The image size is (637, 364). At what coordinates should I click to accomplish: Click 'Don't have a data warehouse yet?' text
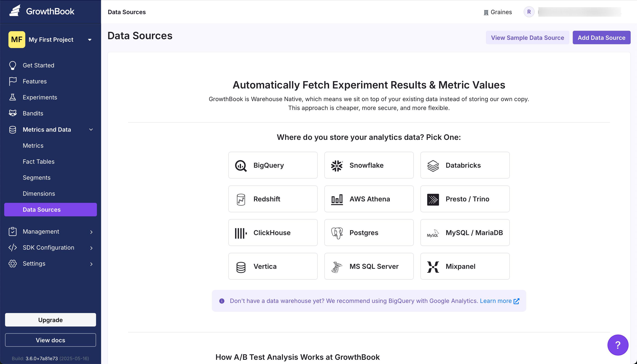pyautogui.click(x=277, y=301)
